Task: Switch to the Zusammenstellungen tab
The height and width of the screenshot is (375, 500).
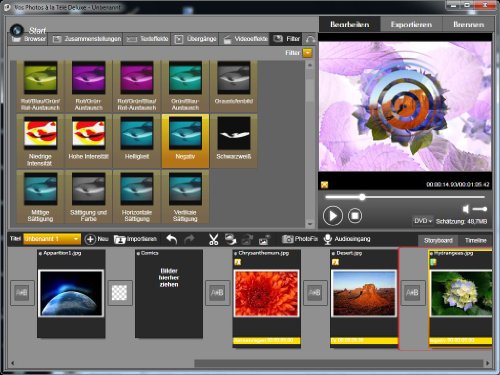Action: pyautogui.click(x=87, y=39)
